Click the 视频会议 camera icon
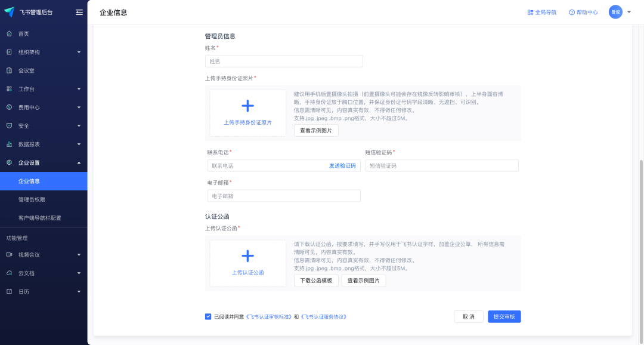The width and height of the screenshot is (644, 345). 9,254
